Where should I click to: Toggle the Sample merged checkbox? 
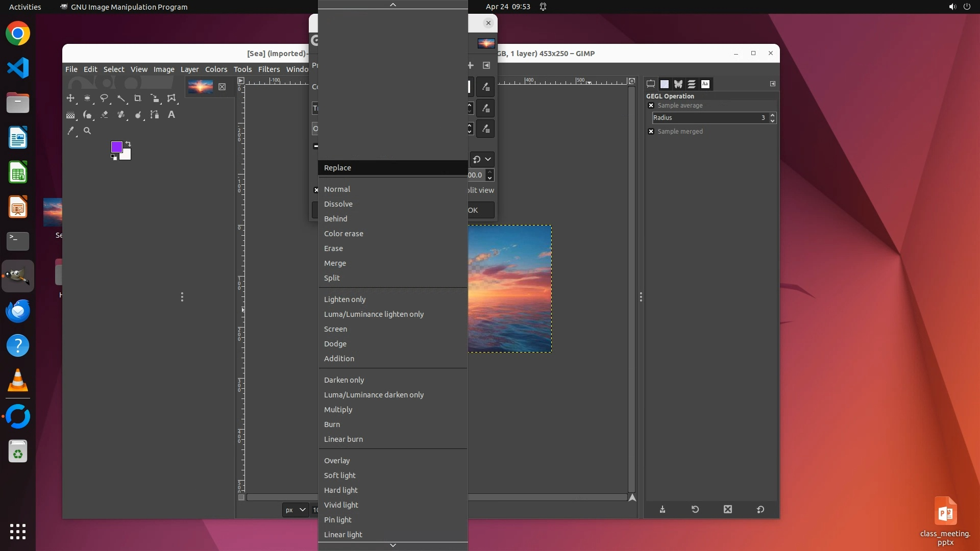[651, 132]
